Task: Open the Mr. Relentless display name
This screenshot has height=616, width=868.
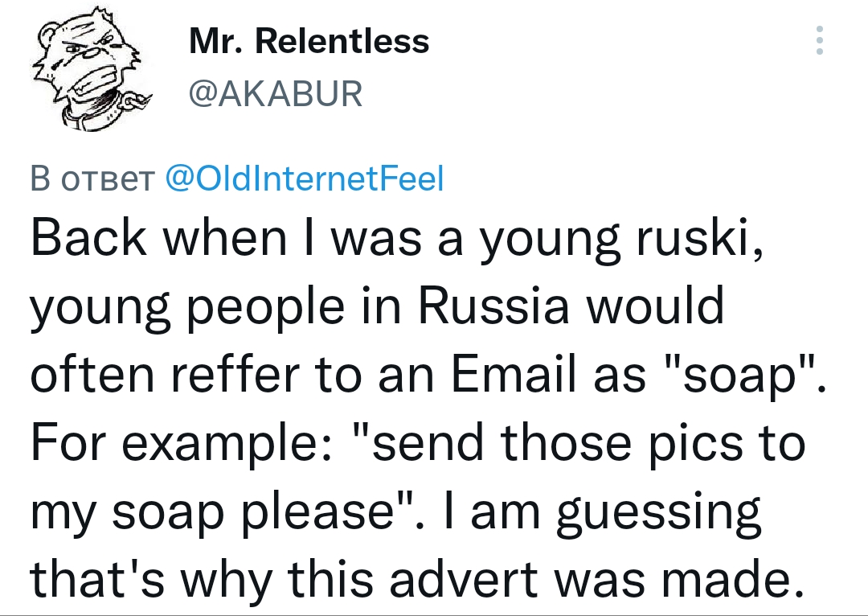Action: tap(309, 41)
